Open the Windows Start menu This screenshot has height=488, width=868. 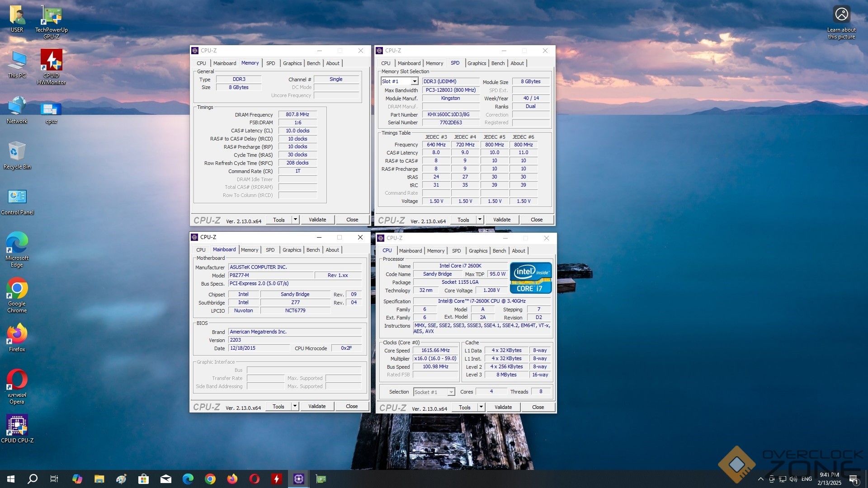[x=11, y=479]
